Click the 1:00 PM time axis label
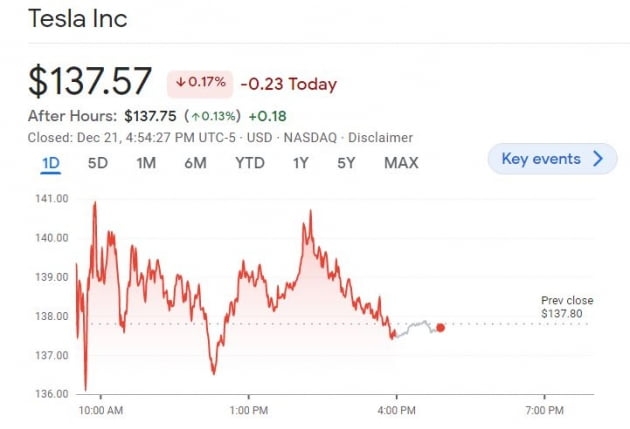This screenshot has width=630, height=429. point(248,410)
